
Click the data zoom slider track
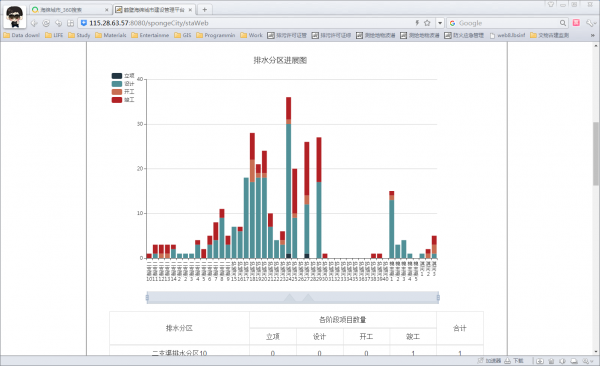[x=293, y=297]
